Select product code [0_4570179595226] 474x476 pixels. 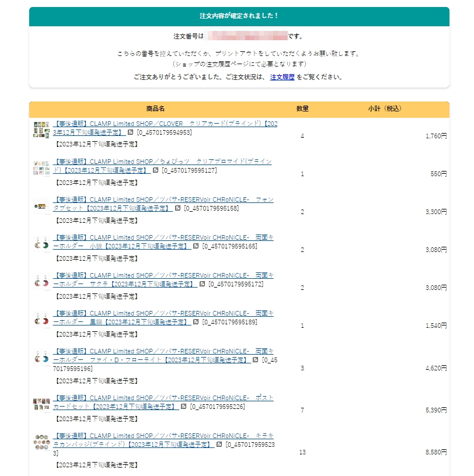click(x=217, y=407)
